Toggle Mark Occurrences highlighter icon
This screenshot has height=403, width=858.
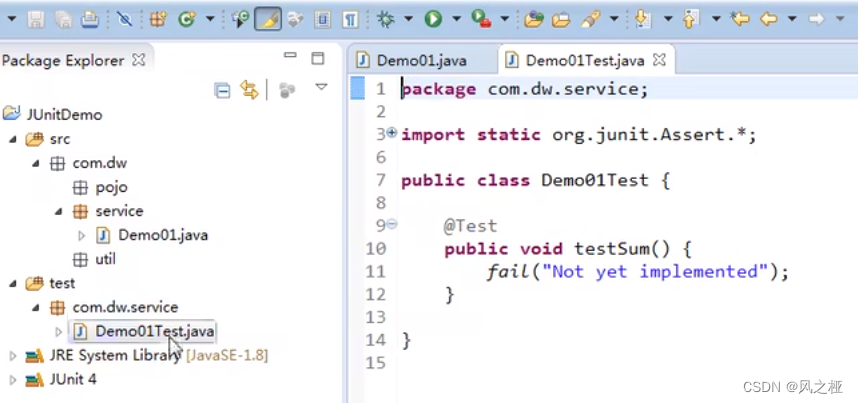point(268,20)
